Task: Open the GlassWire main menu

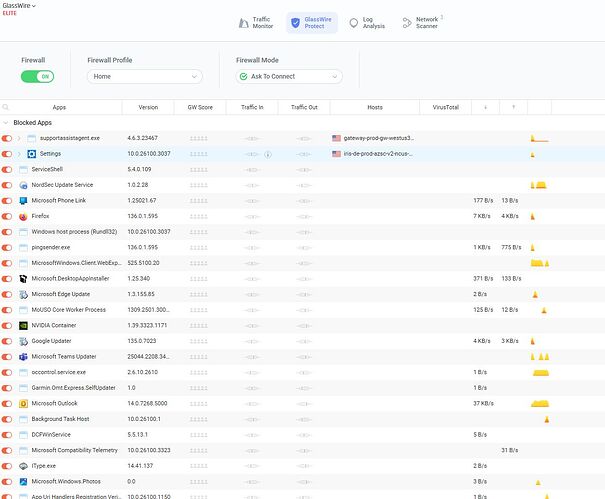Action: click(21, 5)
